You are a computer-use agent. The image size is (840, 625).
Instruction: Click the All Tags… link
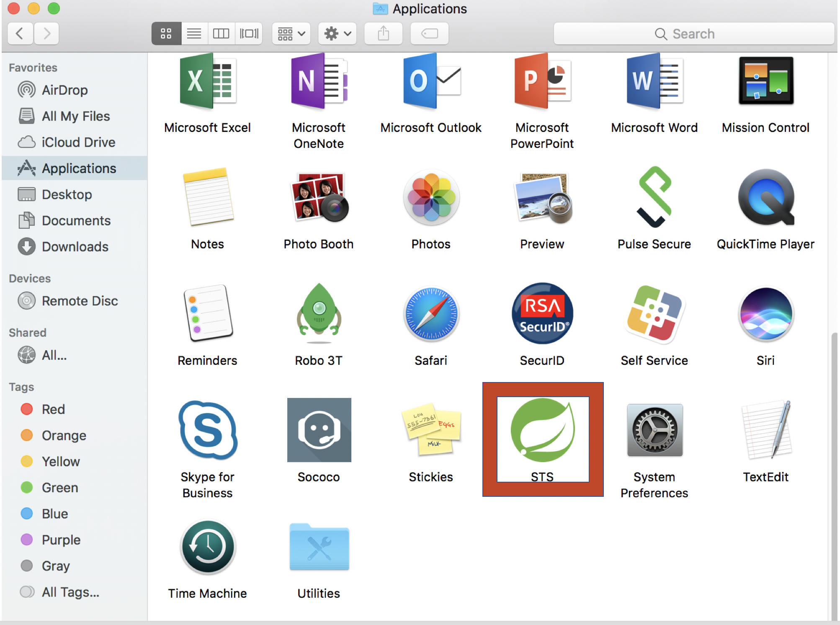[70, 592]
